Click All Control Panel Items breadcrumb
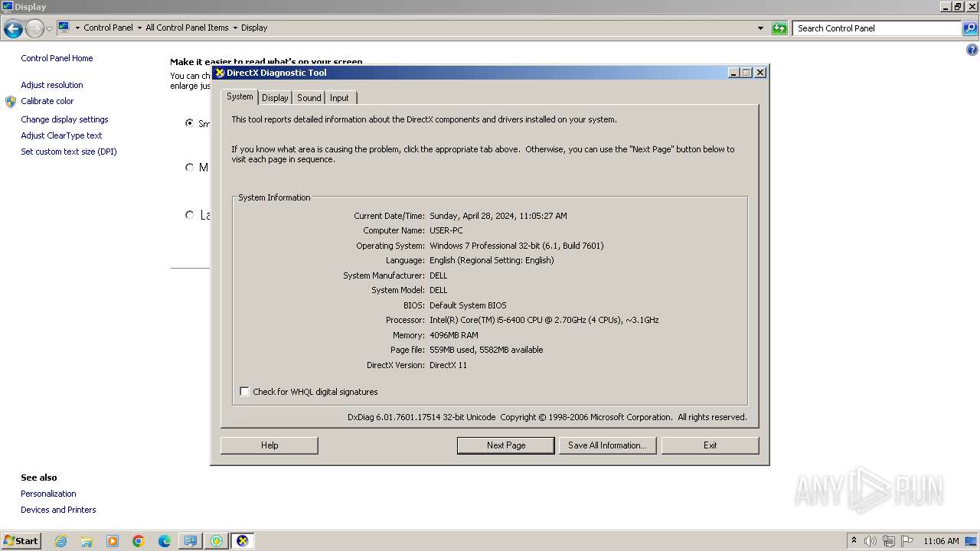The height and width of the screenshot is (551, 980). 187,28
